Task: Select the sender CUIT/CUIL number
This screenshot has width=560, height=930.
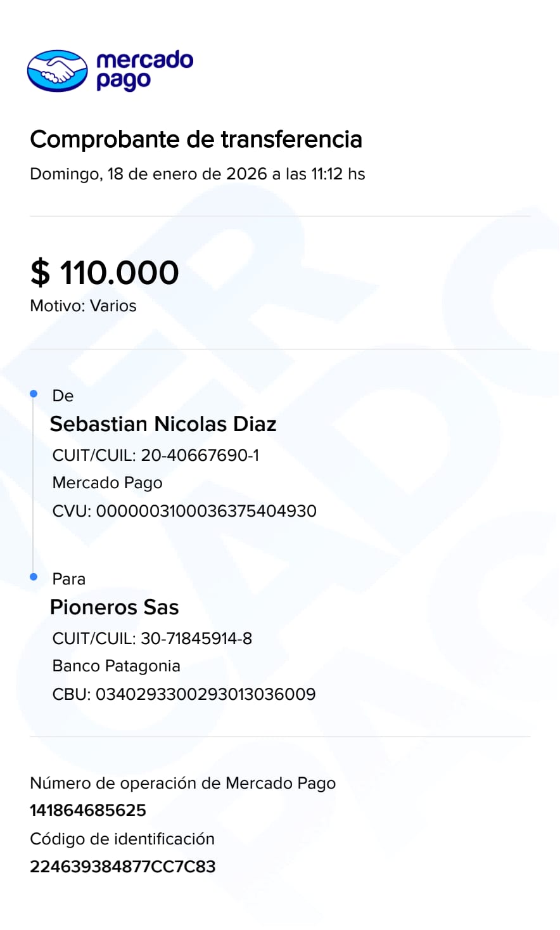Action: (200, 455)
